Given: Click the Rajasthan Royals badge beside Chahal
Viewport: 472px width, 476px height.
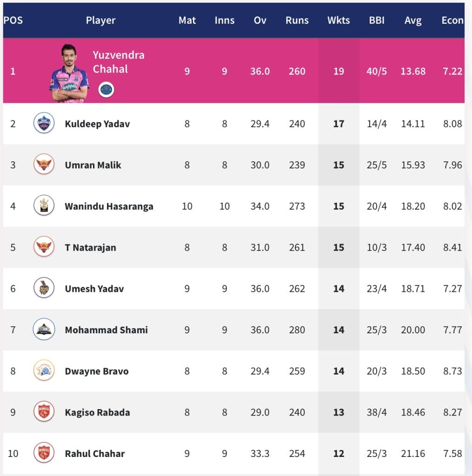Looking at the screenshot, I should pyautogui.click(x=106, y=89).
